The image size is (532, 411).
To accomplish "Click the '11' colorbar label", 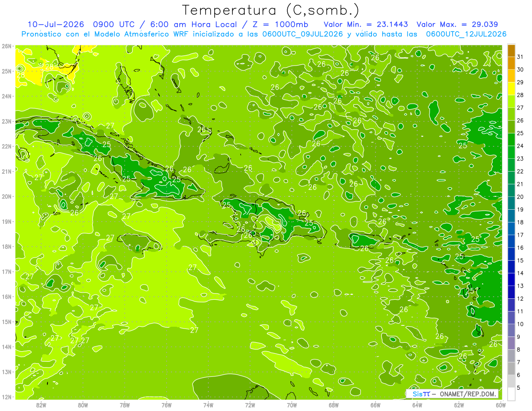I will 520,311.
